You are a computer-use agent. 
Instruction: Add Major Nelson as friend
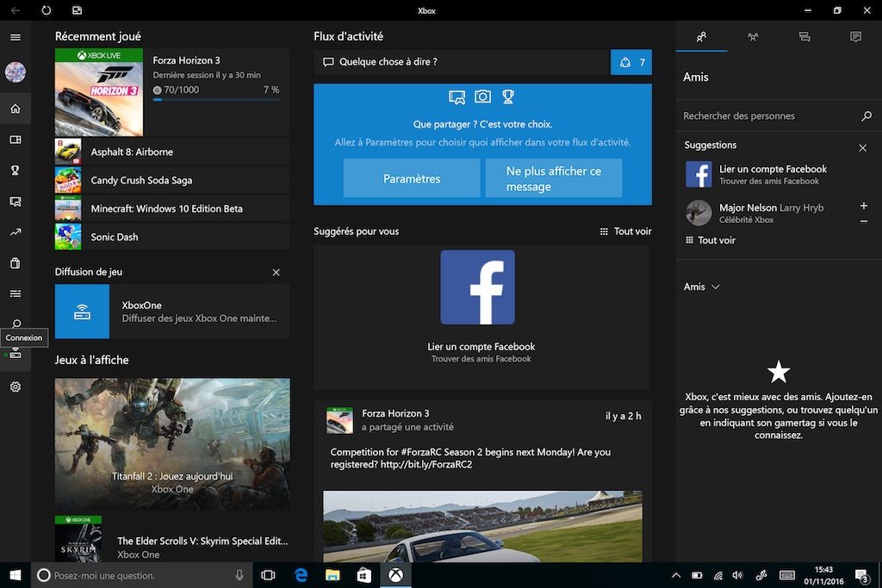863,206
